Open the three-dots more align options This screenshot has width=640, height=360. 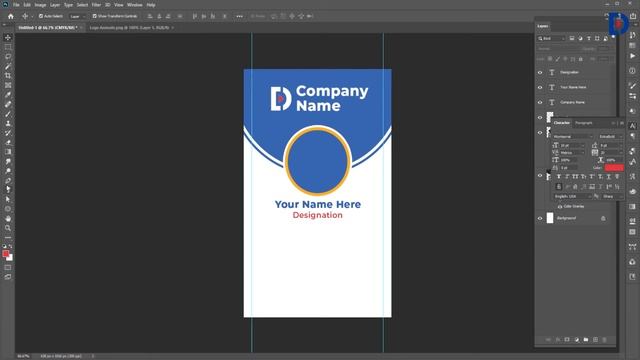coord(239,16)
